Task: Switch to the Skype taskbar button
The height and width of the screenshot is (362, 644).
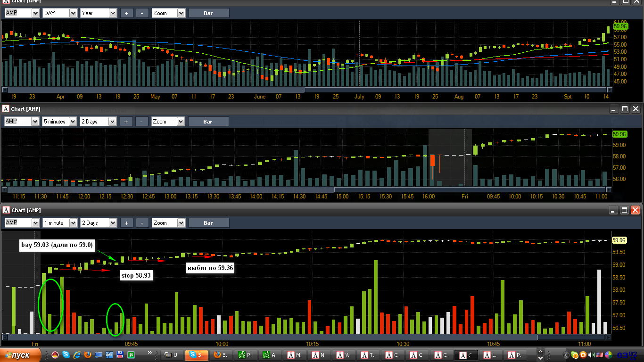Action: click(x=196, y=355)
